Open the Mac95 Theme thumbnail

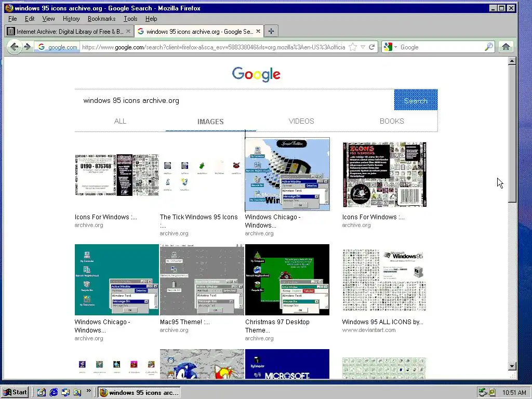click(x=202, y=280)
